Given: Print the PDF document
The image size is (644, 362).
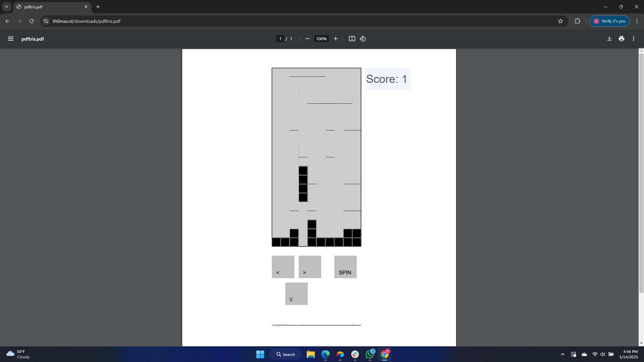Looking at the screenshot, I should click(x=621, y=39).
